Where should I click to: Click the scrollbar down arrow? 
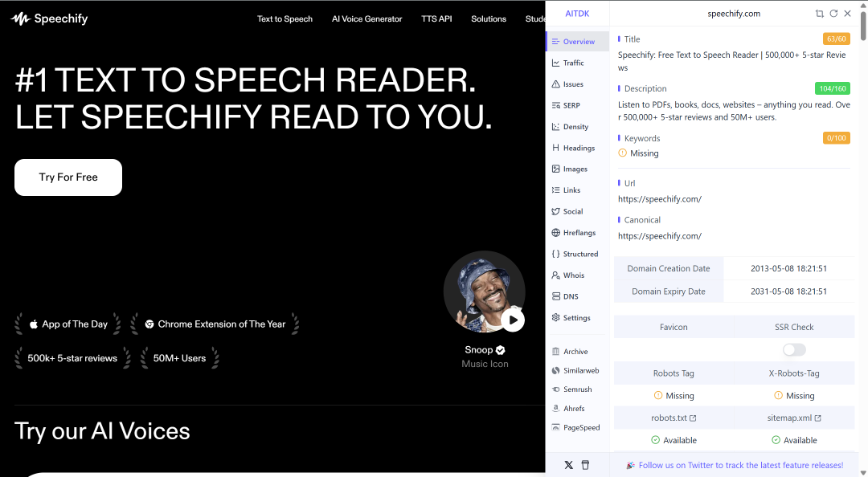(863, 472)
